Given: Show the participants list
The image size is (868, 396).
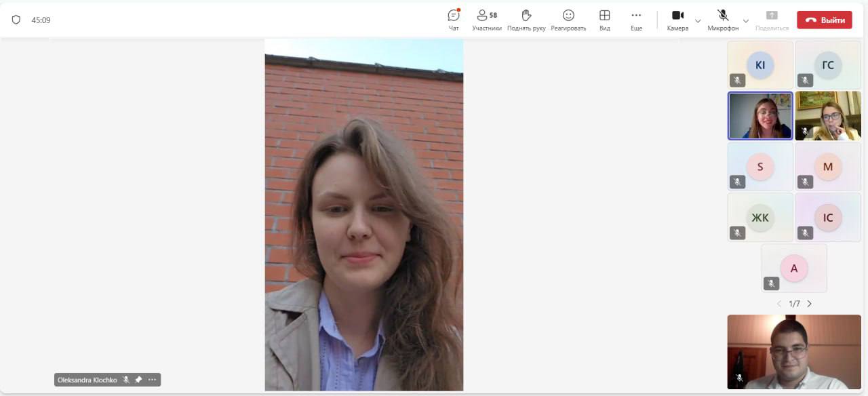Looking at the screenshot, I should [x=487, y=20].
